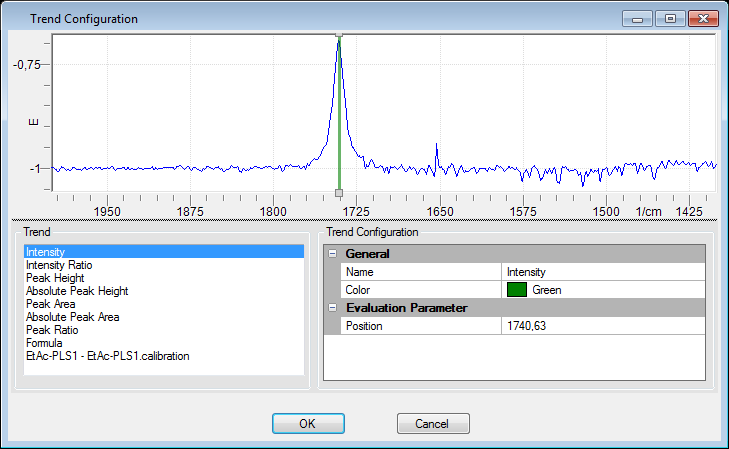The height and width of the screenshot is (449, 729).
Task: Maximize the Trend Configuration window
Action: point(670,18)
